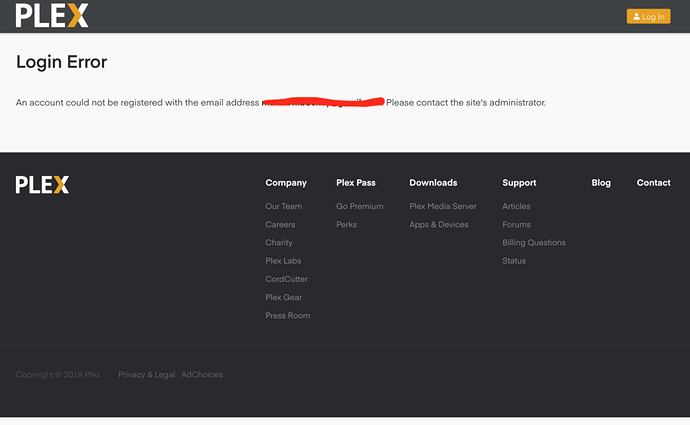The image size is (690, 425).
Task: Click the Plex logo in the footer
Action: tap(42, 184)
